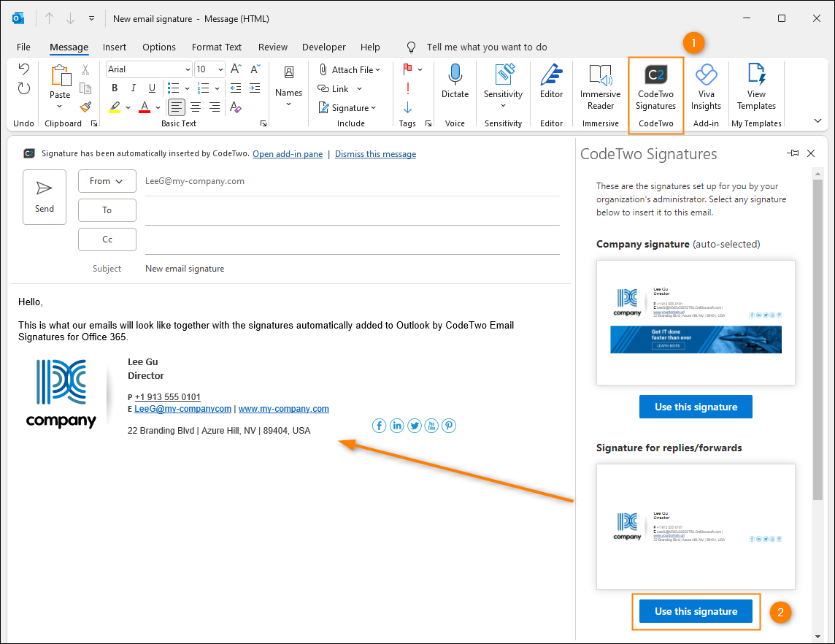Click the Subject input field

point(292,268)
